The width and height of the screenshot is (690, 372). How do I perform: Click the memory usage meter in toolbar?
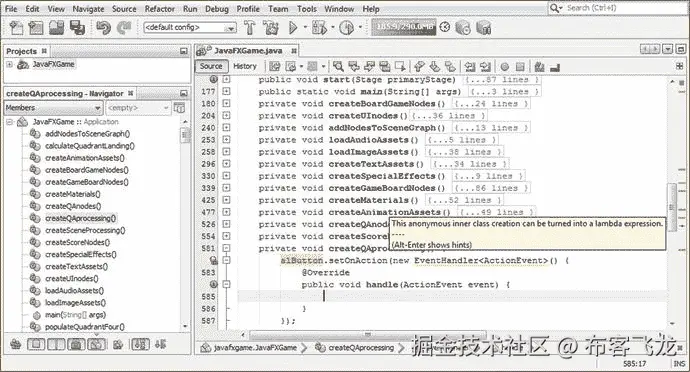(x=404, y=27)
